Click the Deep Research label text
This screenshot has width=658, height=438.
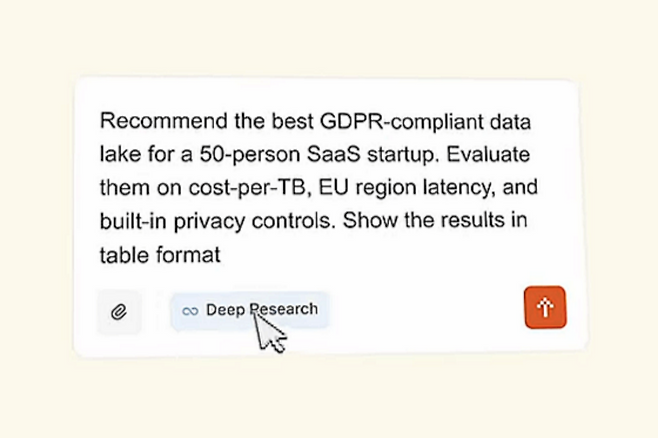click(261, 309)
